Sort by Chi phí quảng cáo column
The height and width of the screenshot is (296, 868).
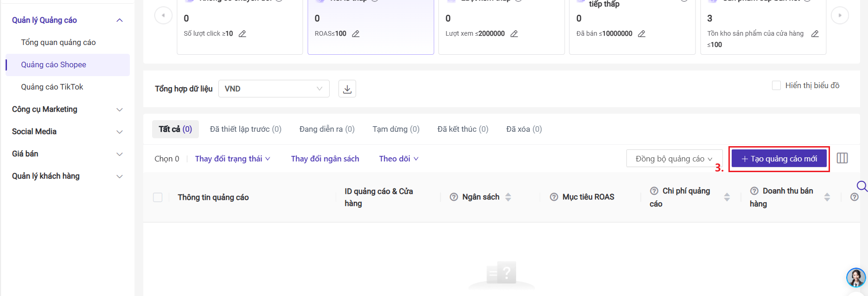(727, 197)
